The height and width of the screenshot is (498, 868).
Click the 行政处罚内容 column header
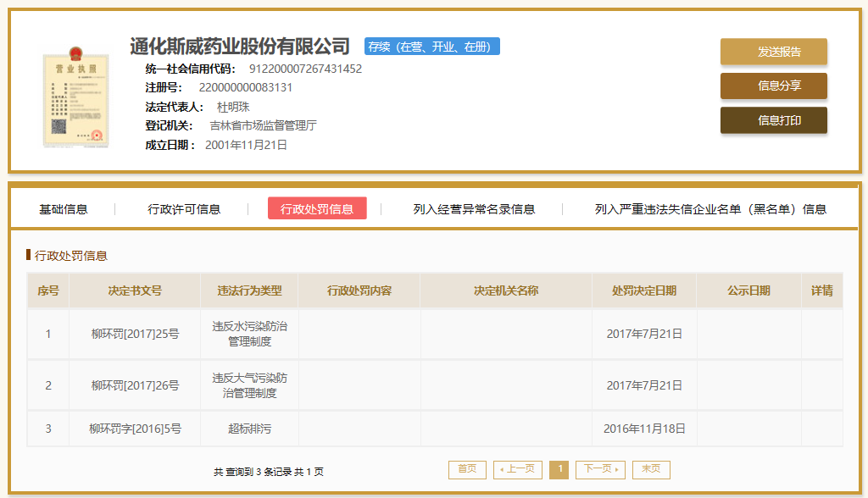click(359, 290)
